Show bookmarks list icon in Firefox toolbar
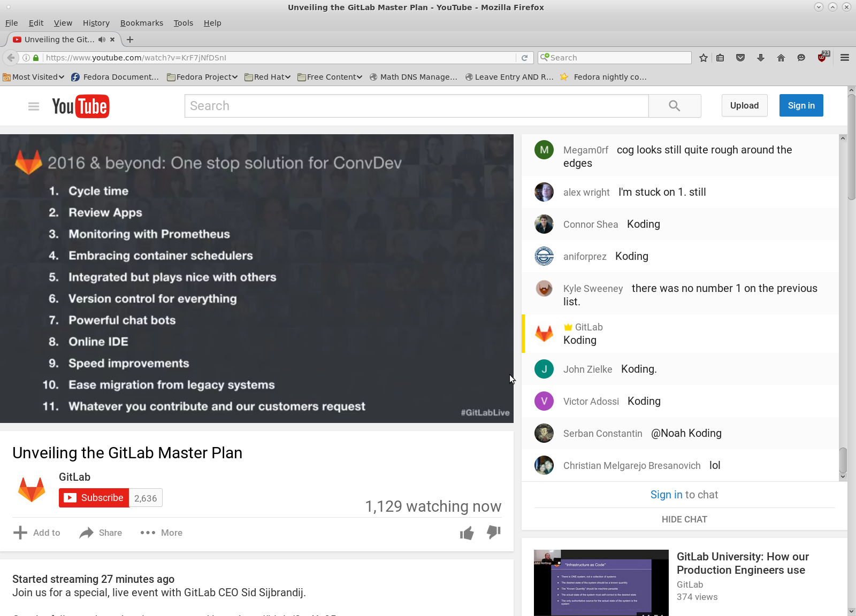 (x=721, y=58)
